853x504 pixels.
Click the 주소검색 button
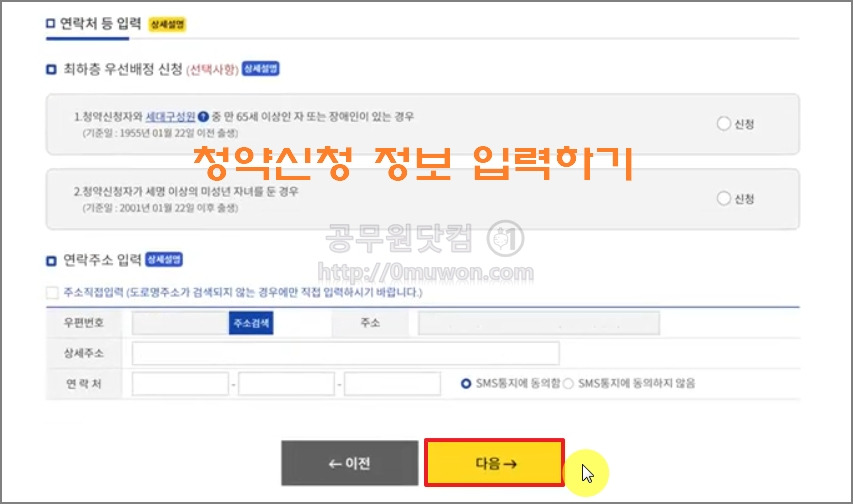point(251,323)
